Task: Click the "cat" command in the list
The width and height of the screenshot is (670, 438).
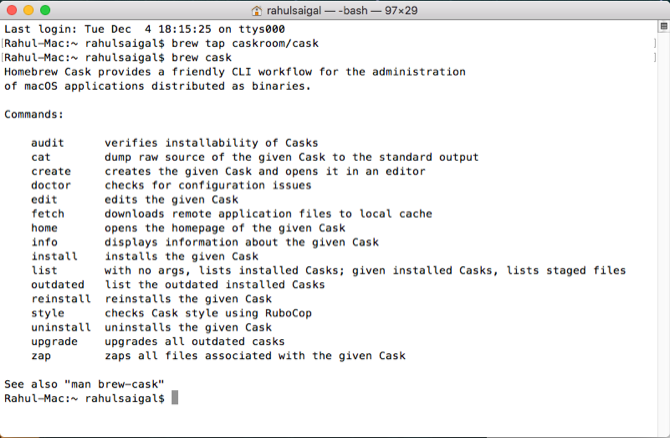Action: point(41,157)
